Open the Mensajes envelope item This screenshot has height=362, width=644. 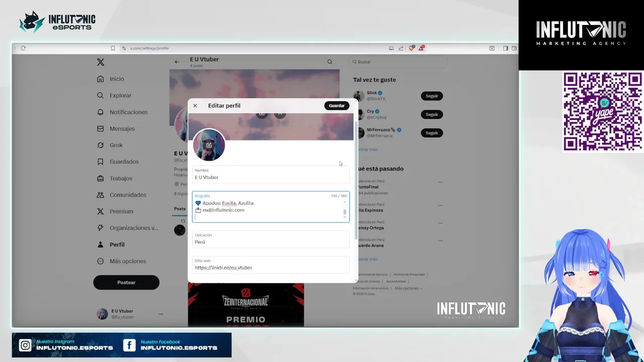point(116,129)
